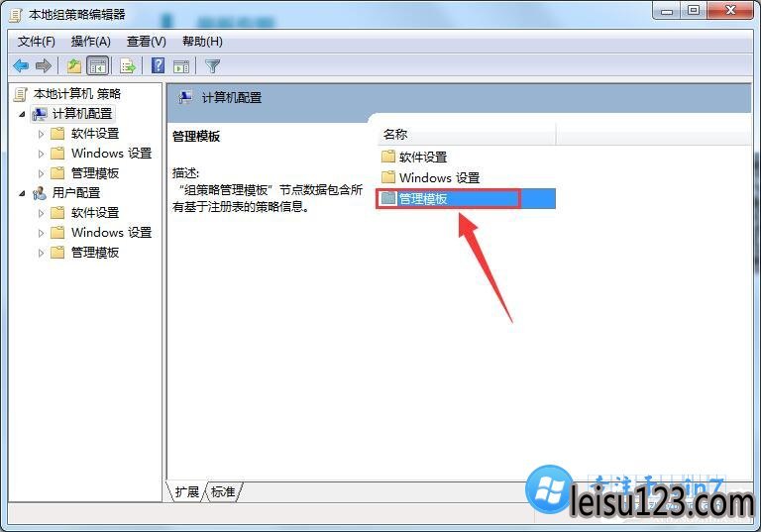
Task: Open Help via the question mark icon
Action: tap(159, 65)
